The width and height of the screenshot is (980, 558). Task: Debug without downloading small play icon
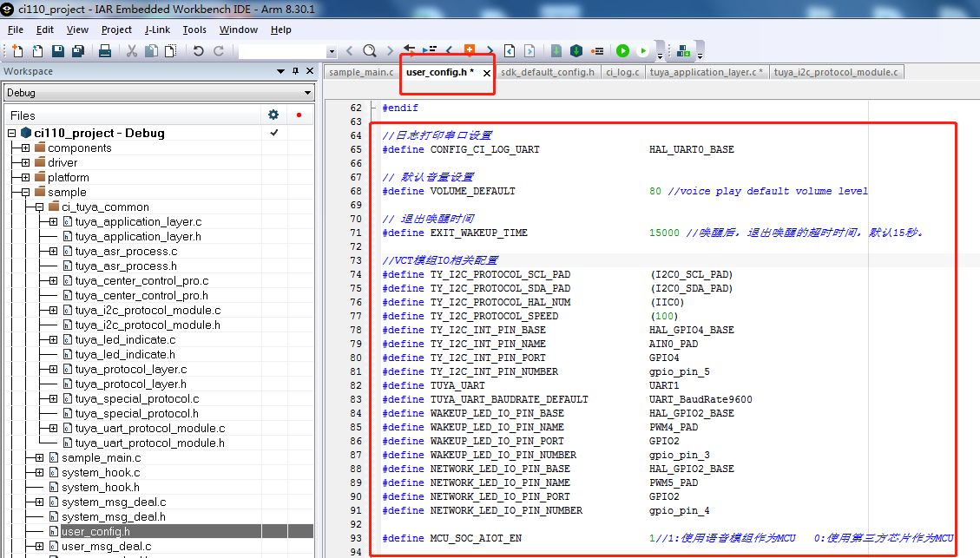[642, 51]
